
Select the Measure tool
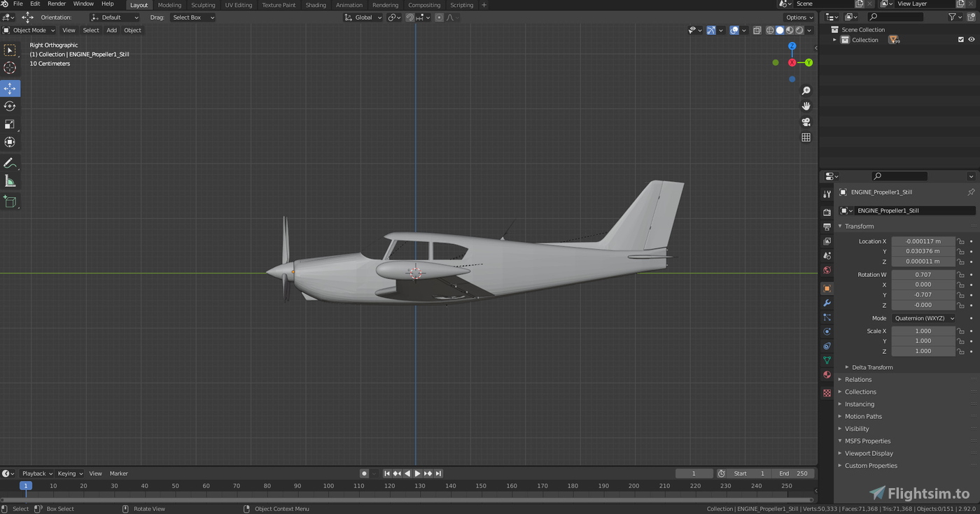(x=10, y=181)
